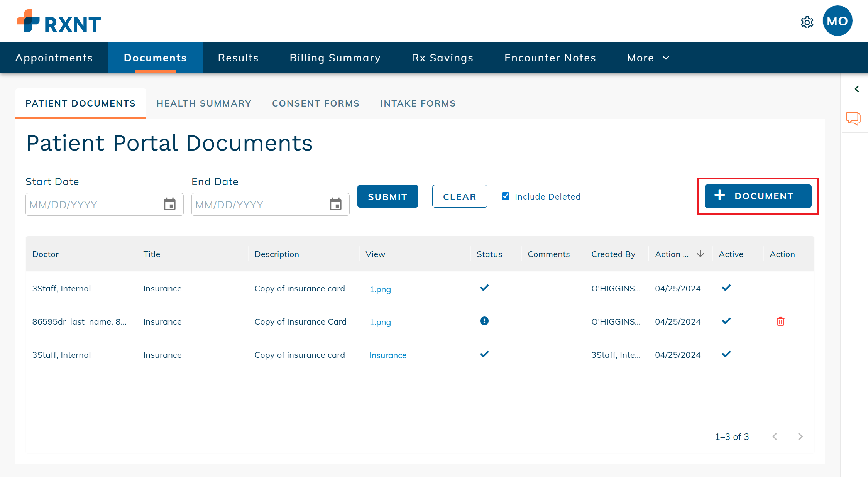868x477 pixels.
Task: Click the MO user avatar
Action: pyautogui.click(x=837, y=21)
